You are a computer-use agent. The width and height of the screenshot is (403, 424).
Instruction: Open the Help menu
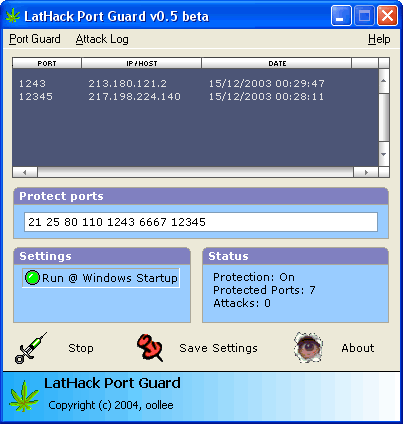379,39
